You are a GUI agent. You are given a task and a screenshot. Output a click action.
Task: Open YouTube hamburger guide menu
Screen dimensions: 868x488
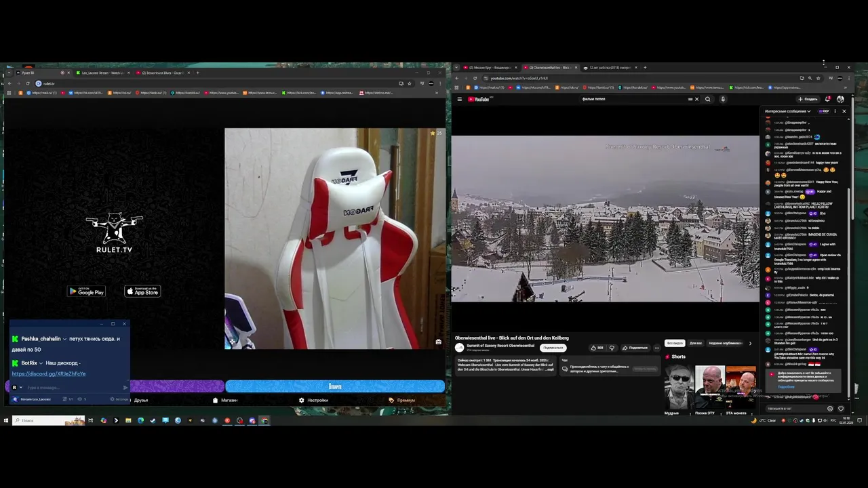[x=459, y=99]
